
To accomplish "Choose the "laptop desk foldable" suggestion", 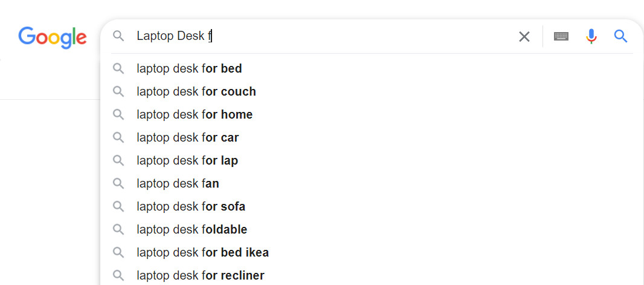I will tap(192, 229).
